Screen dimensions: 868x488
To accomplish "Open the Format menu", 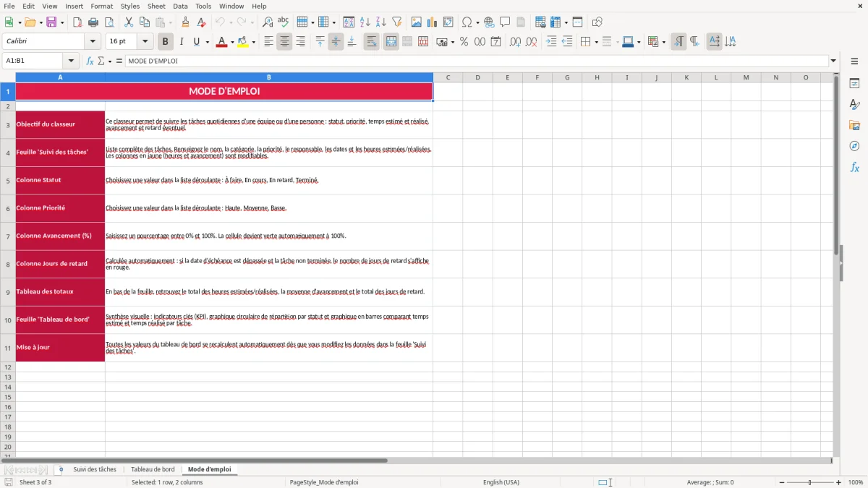I will (102, 6).
